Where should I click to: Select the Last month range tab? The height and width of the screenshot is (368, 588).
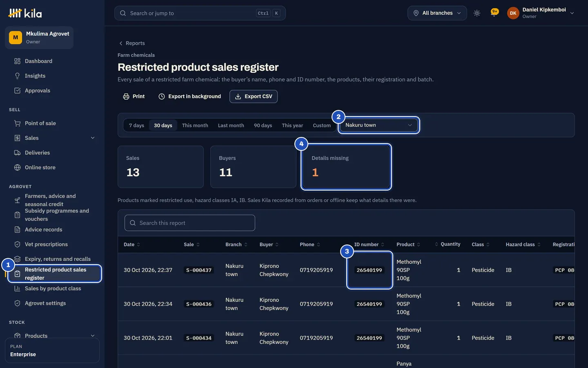click(231, 126)
